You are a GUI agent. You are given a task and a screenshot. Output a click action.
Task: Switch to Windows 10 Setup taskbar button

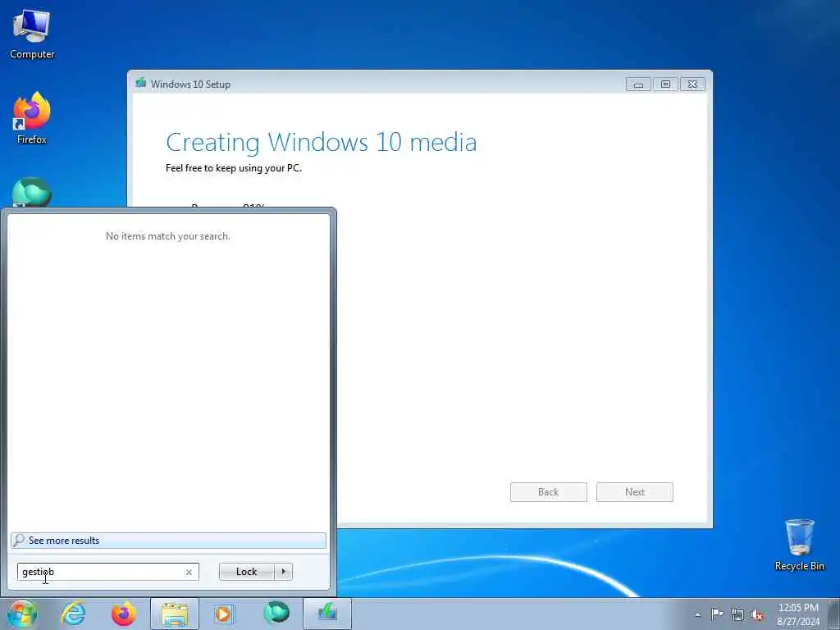tap(327, 614)
